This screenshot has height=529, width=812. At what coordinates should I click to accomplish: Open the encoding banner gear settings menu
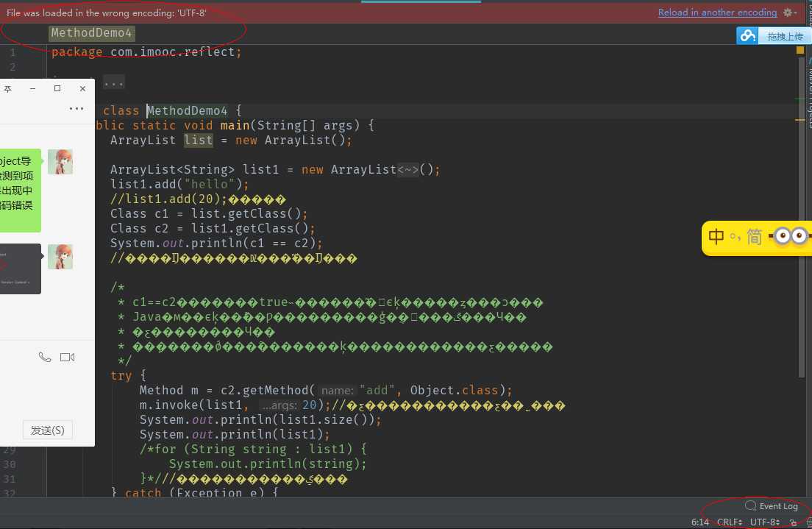coord(789,13)
